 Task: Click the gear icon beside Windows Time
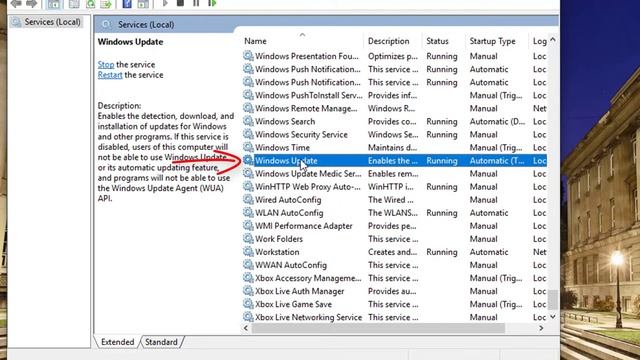click(248, 147)
